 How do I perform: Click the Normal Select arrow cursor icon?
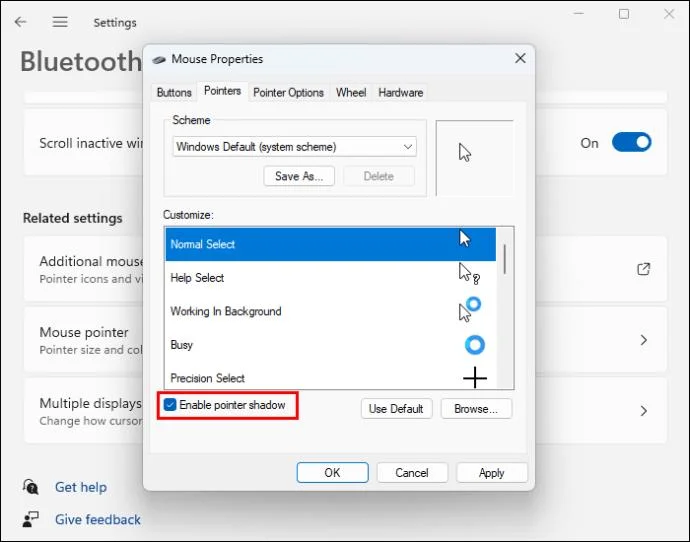465,239
